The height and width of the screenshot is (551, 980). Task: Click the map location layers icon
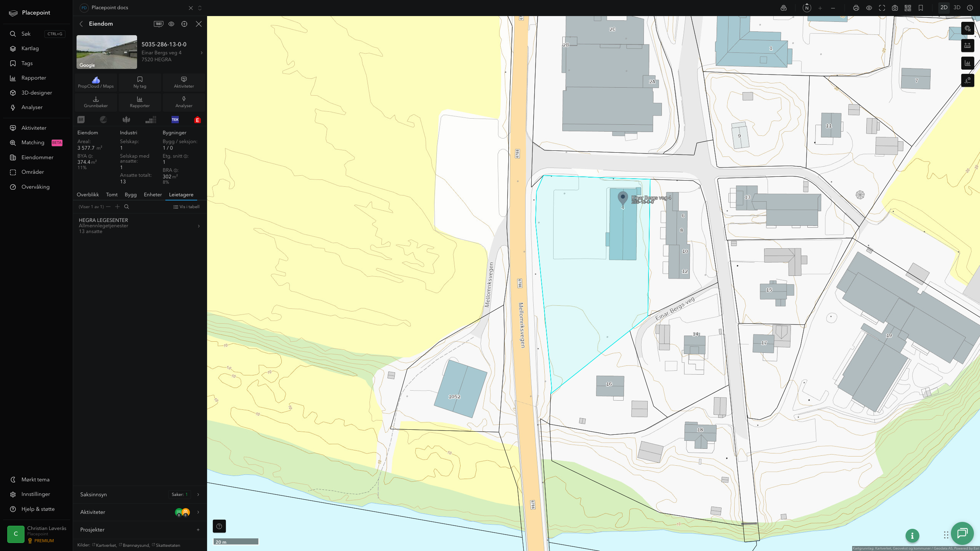[784, 8]
